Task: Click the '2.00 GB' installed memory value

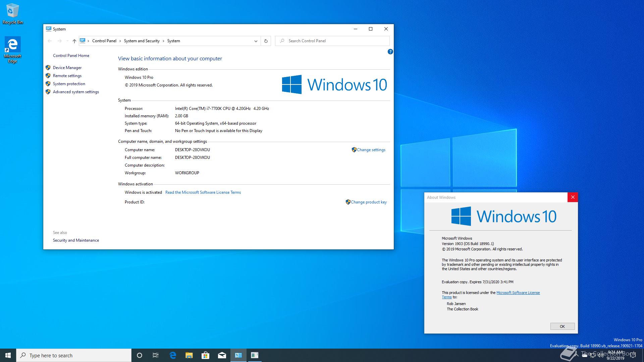Action: click(181, 116)
